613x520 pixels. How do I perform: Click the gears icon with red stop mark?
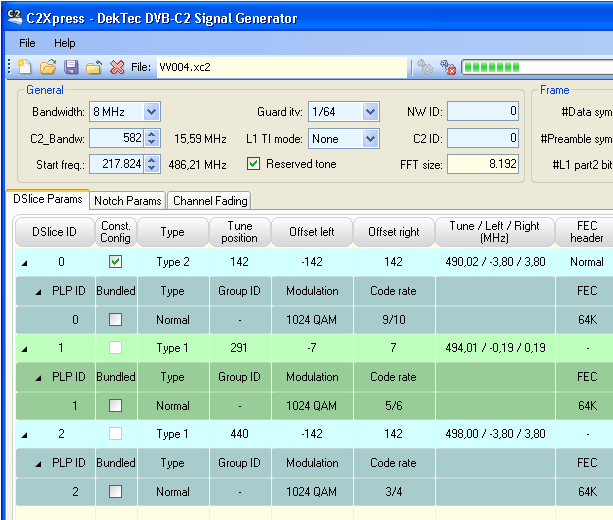(448, 67)
